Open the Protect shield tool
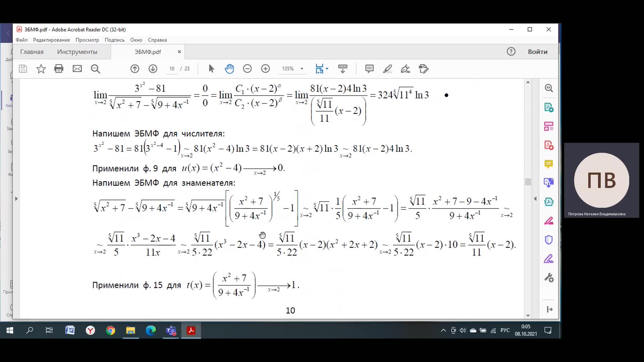Screen dimensions: 644x362 point(549,240)
